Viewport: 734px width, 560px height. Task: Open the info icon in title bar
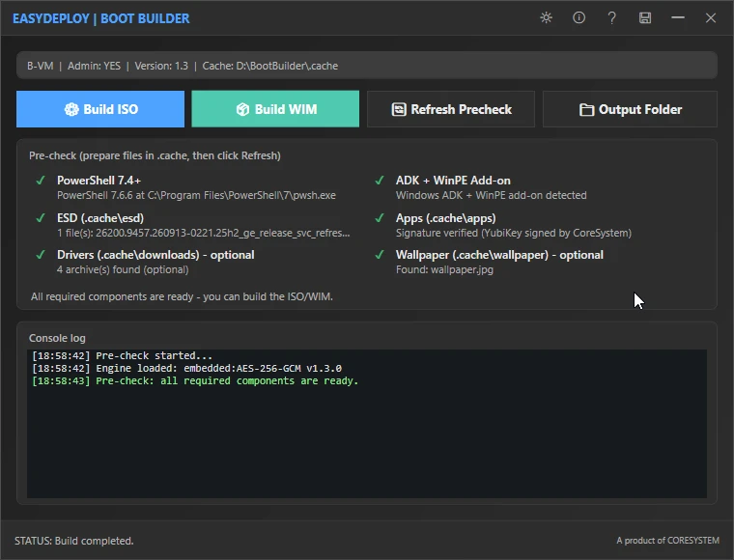579,17
